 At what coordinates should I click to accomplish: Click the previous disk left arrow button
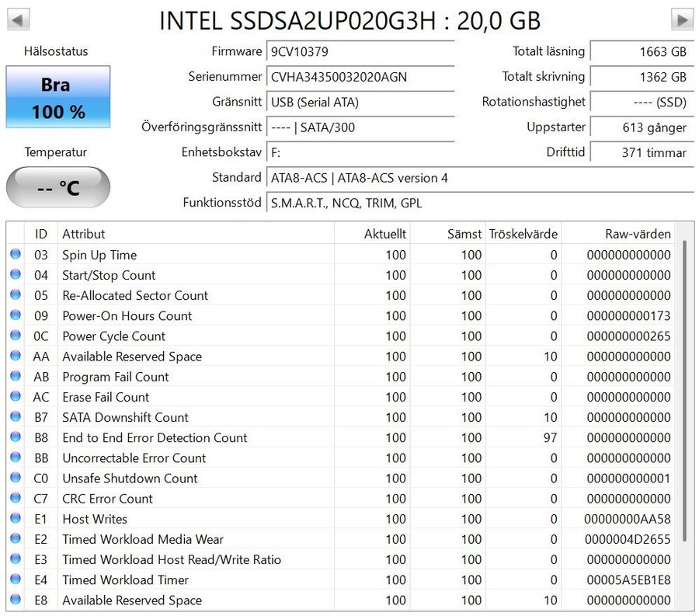(18, 19)
